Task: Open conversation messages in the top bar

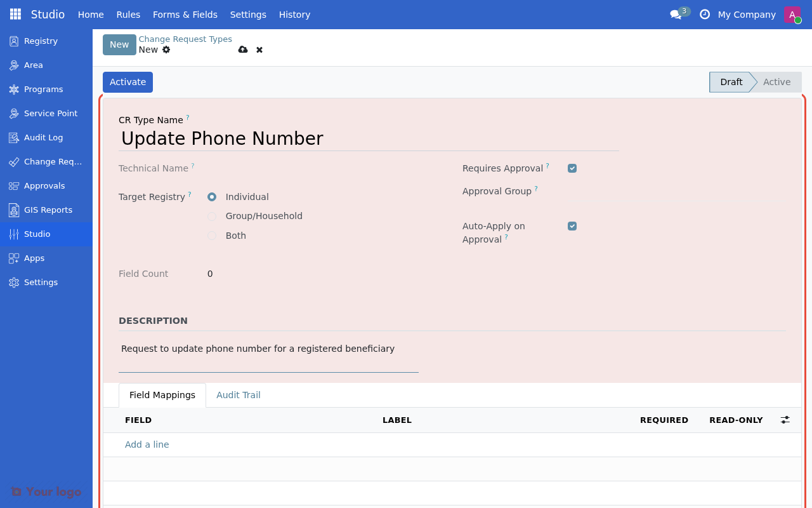Action: tap(676, 14)
